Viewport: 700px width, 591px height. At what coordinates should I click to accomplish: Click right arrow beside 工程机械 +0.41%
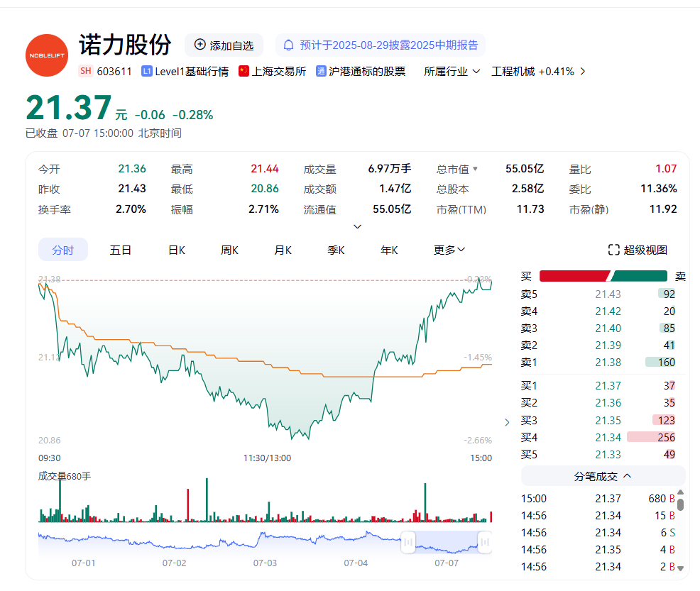[583, 72]
